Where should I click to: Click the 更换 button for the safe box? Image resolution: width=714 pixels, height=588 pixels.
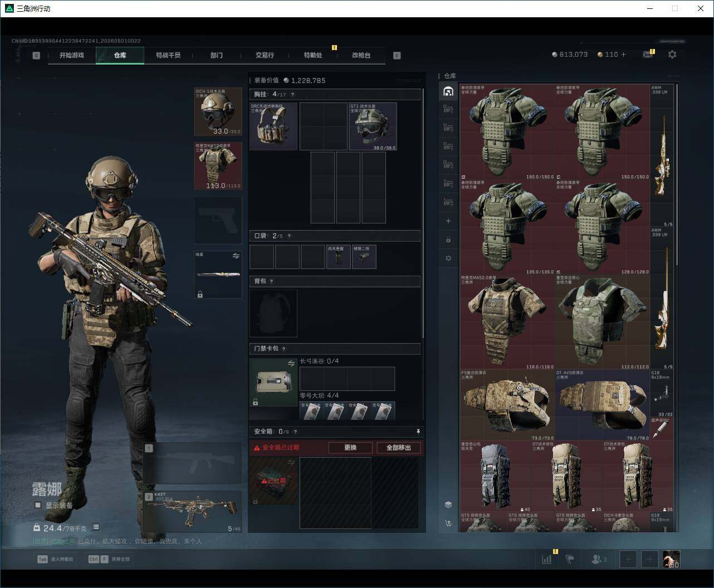pos(350,448)
